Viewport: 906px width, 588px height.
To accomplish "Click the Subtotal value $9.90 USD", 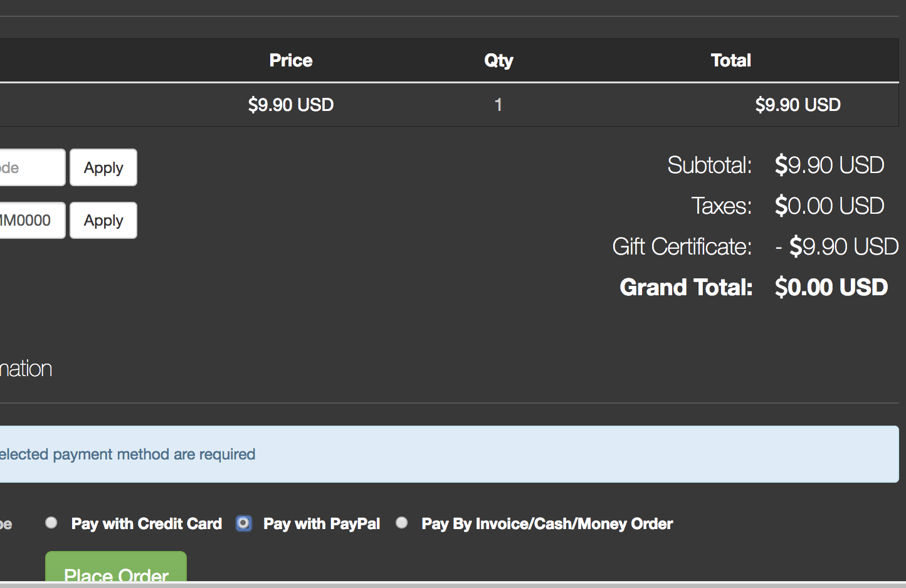I will 829,165.
